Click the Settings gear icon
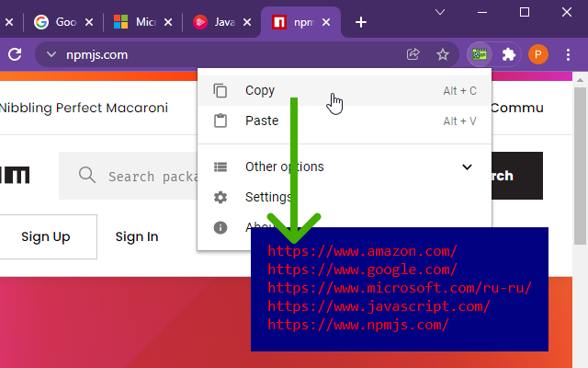588x368 pixels. pyautogui.click(x=220, y=197)
